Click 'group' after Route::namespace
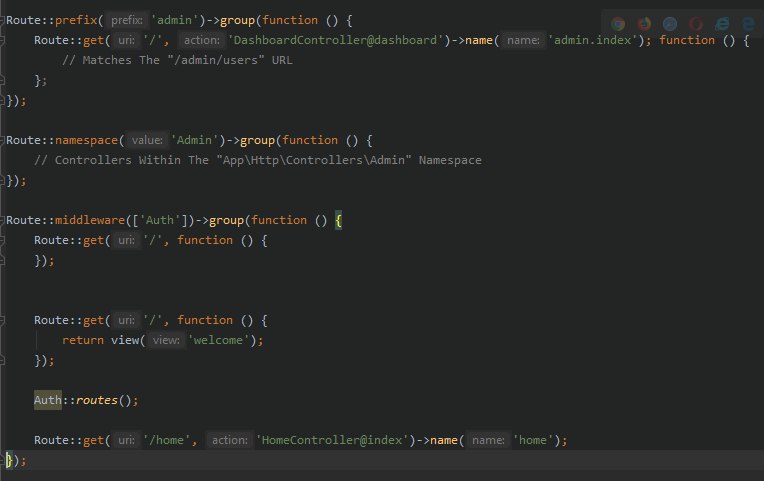Image resolution: width=764 pixels, height=481 pixels. click(x=258, y=140)
